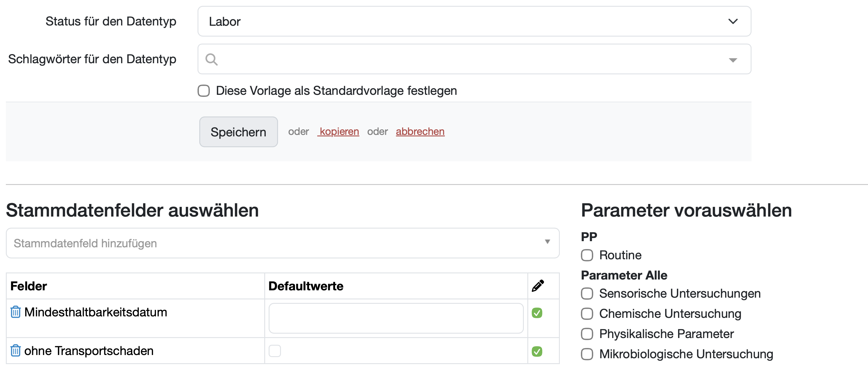
Task: Tick Sensorische Untersuchungen checkbox
Action: (x=587, y=294)
